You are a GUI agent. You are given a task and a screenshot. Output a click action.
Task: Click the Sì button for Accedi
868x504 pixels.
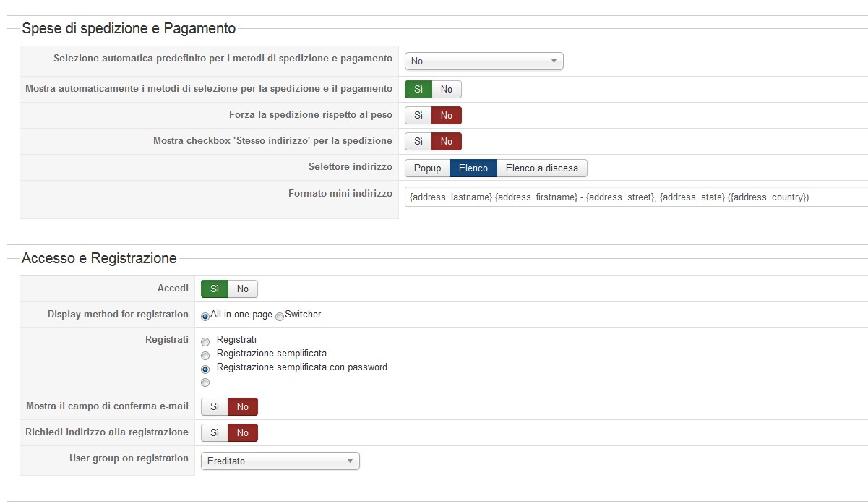(x=215, y=289)
